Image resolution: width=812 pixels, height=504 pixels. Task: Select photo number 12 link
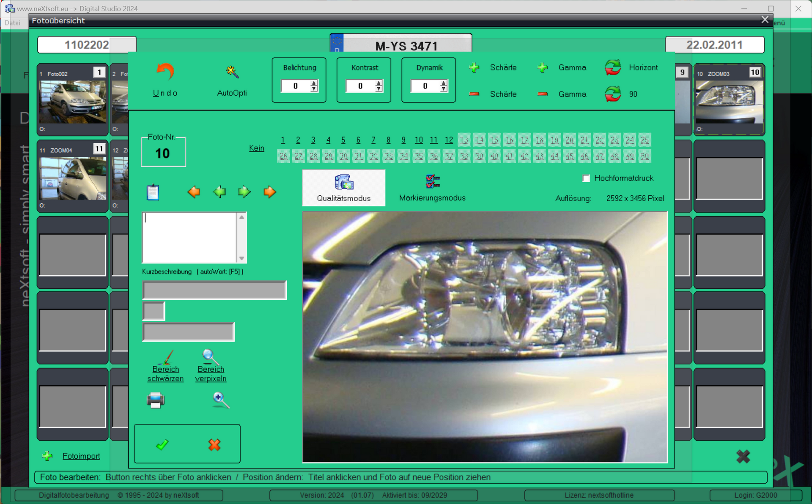[449, 140]
